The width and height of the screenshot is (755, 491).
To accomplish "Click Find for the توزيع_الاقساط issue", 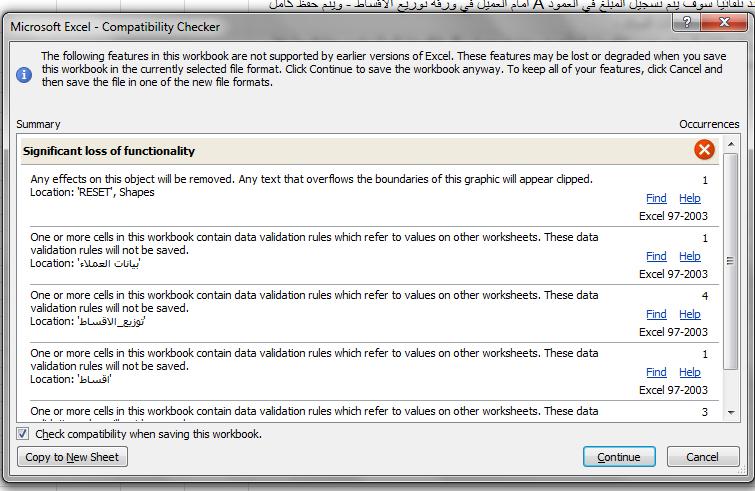I will [x=656, y=314].
